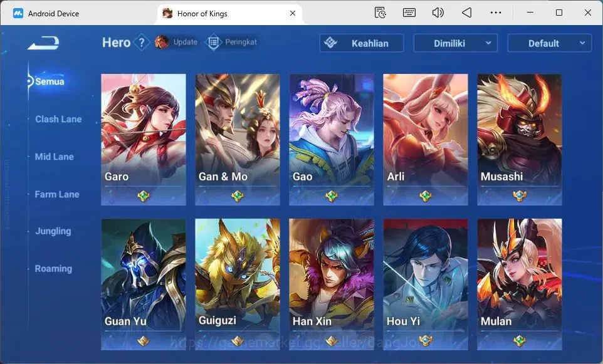Click the back arrow icon
The height and width of the screenshot is (364, 603).
point(43,43)
